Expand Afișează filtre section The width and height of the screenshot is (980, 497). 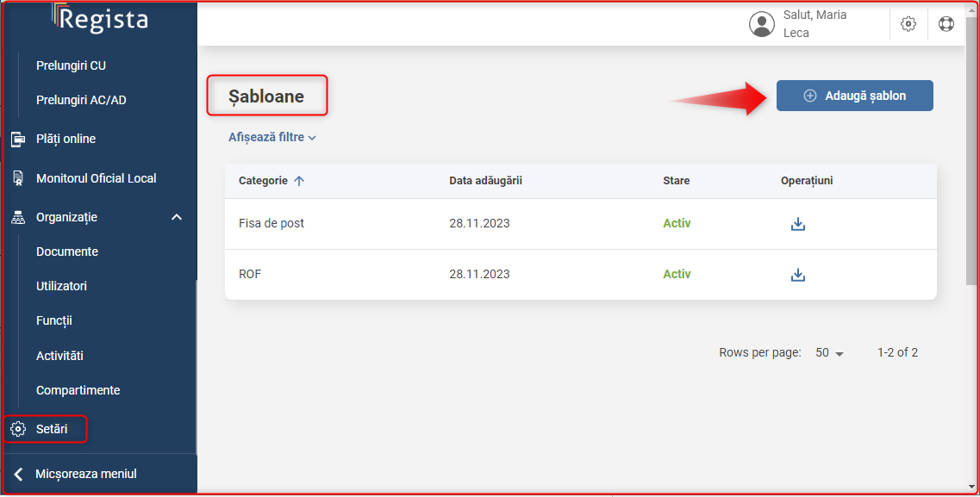point(272,137)
